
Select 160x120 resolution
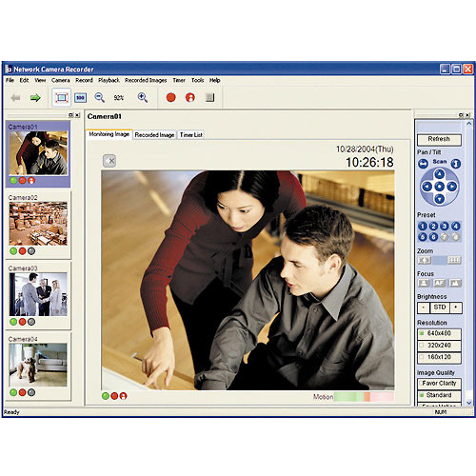point(439,357)
